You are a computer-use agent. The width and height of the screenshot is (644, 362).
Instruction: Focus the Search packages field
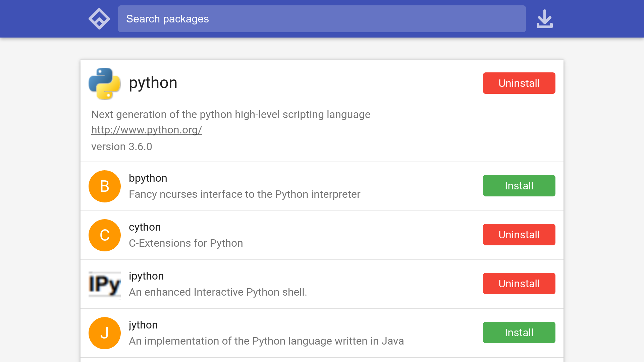point(322,19)
